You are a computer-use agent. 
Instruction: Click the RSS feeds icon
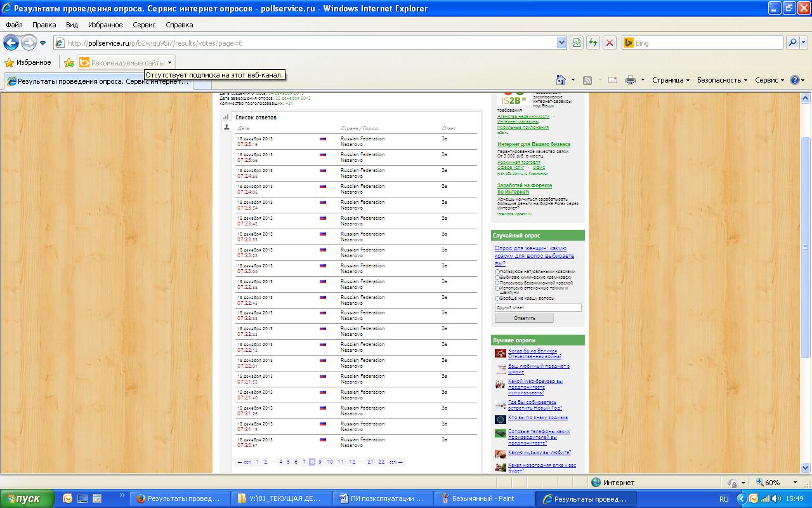pos(587,80)
